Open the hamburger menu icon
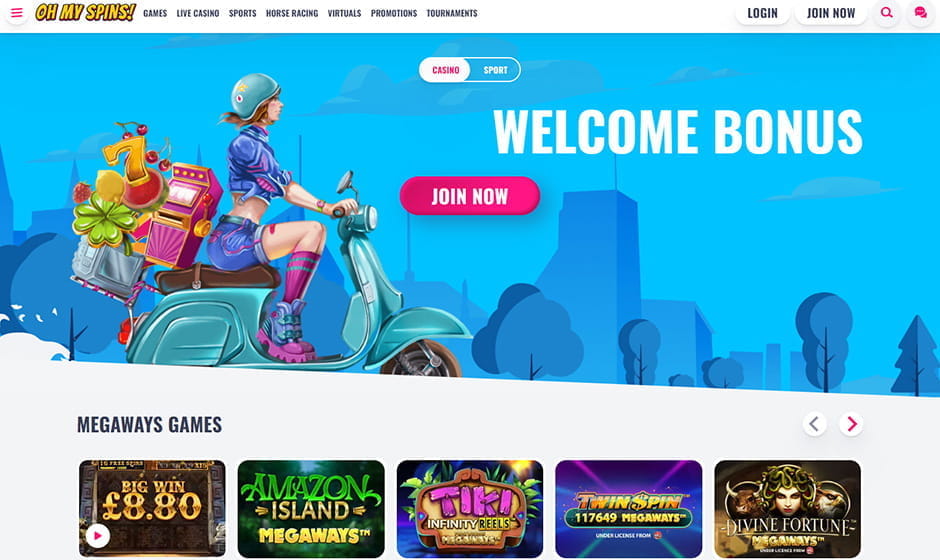 16,13
